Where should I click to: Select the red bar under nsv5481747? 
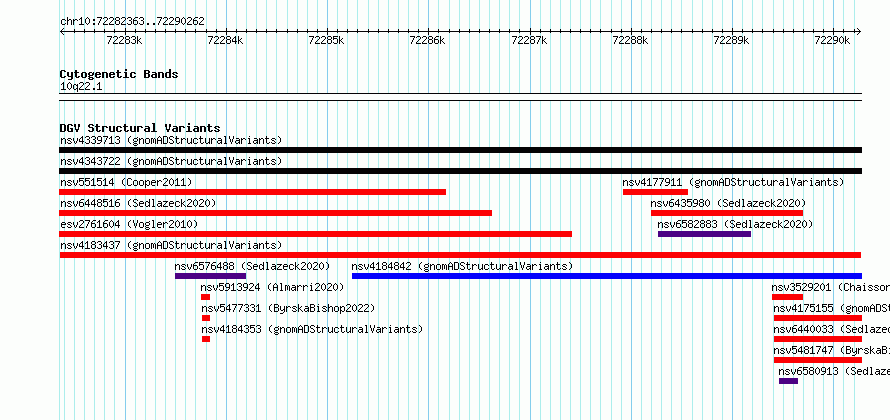818,360
